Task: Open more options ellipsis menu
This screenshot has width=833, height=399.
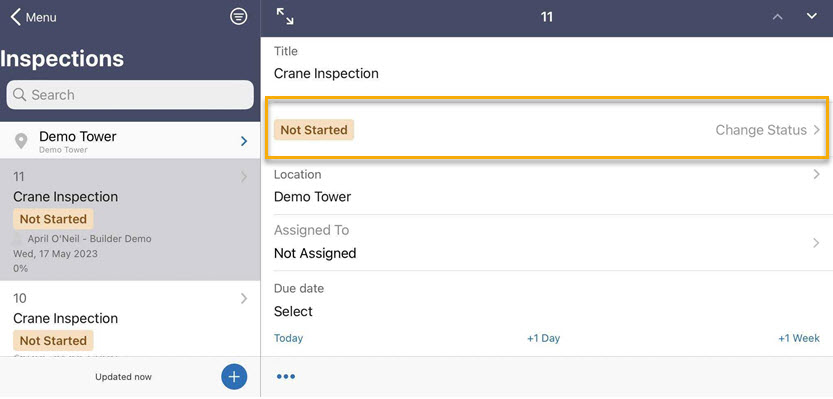Action: [286, 377]
